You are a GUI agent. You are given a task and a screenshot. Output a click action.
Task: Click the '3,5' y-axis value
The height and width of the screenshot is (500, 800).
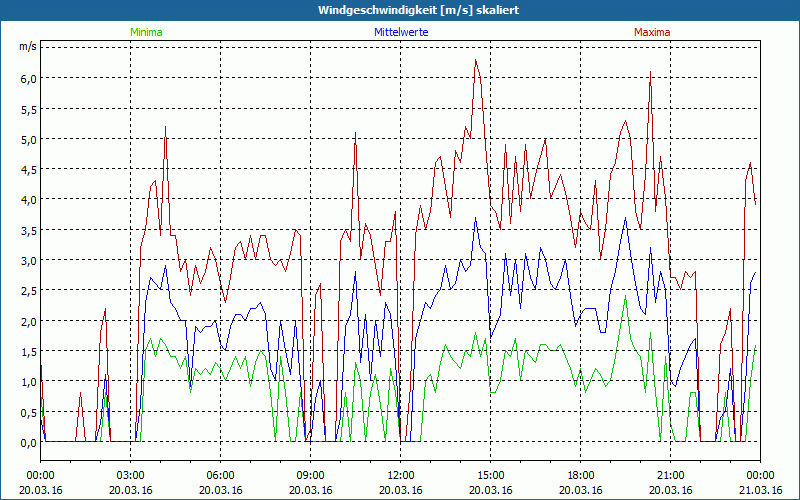28,231
